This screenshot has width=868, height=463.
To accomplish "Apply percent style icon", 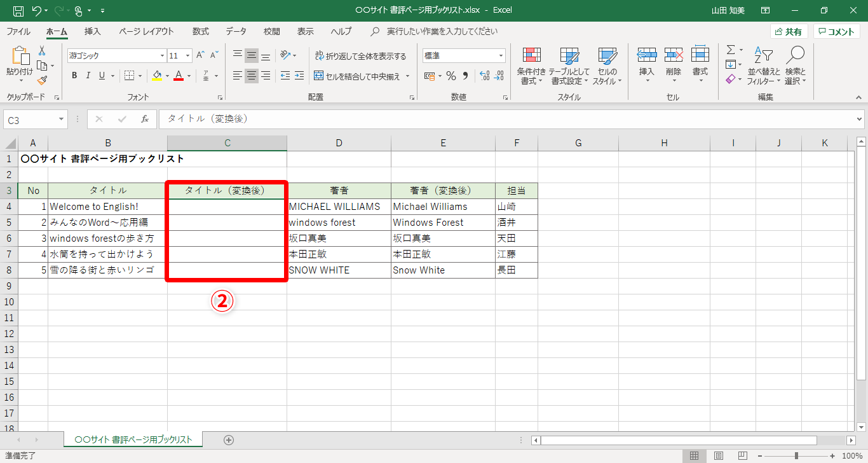I will 451,76.
